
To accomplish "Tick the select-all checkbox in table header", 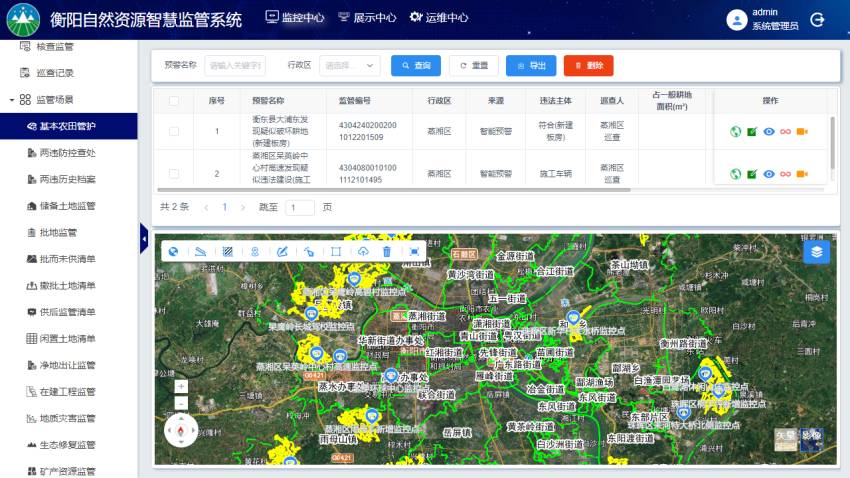I will pos(174,101).
